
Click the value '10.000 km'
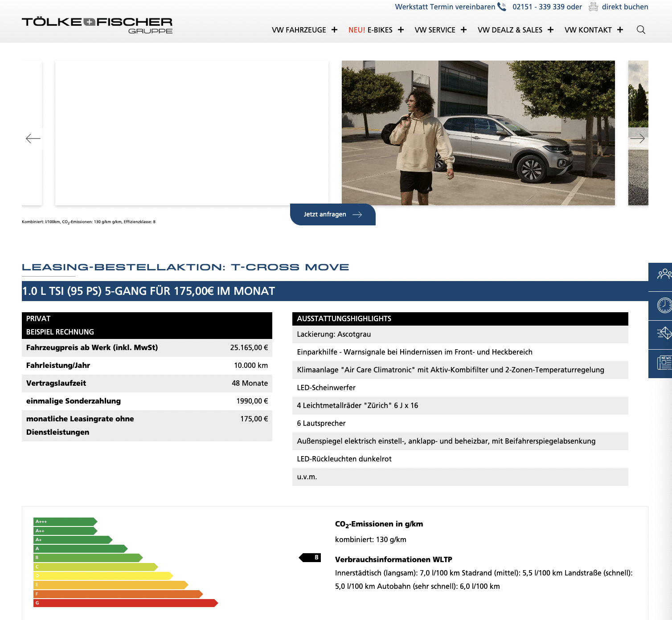pos(251,365)
